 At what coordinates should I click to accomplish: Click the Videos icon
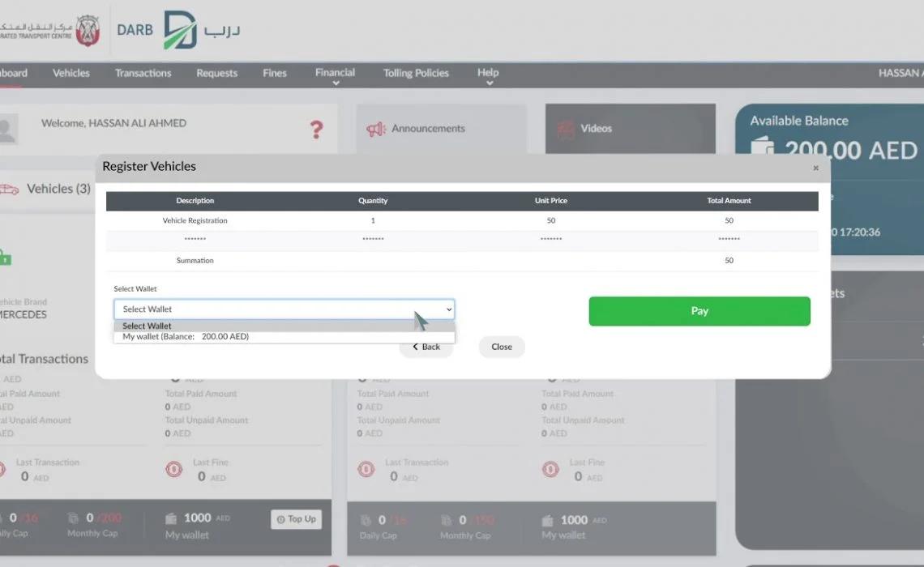(x=565, y=129)
